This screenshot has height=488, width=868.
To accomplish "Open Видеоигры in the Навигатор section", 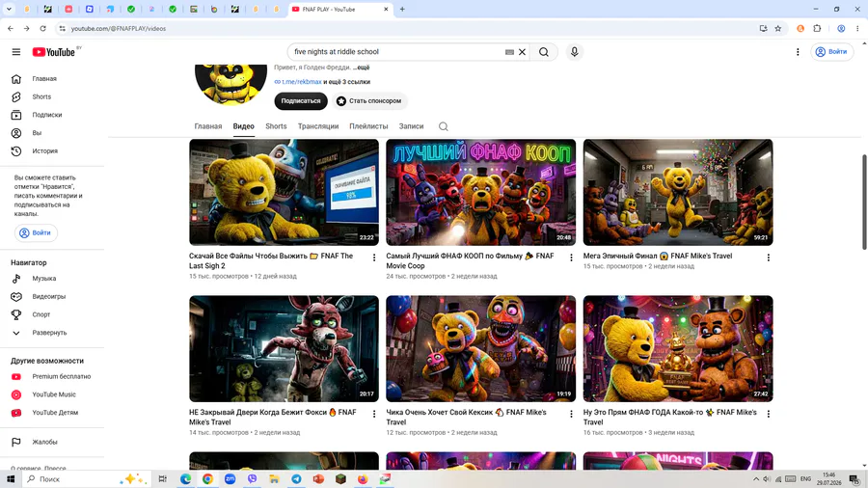I will click(x=51, y=297).
